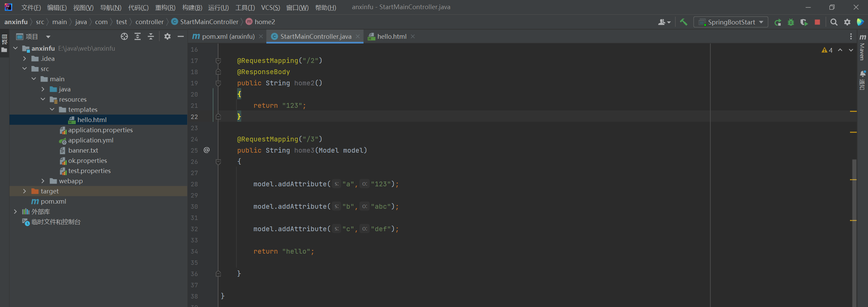Open the SpringBootStart run configuration dropdown
Screen dimensions: 868x307
(x=730, y=22)
